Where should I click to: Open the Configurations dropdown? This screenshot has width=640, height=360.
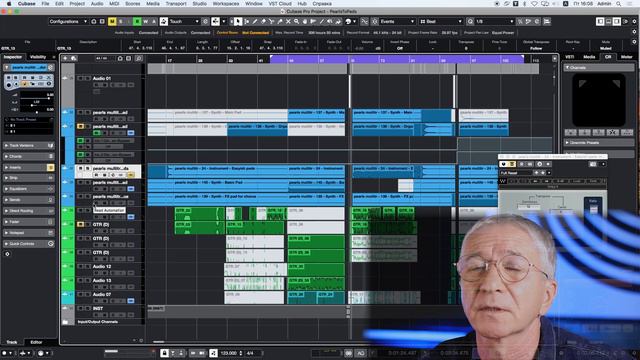68,21
